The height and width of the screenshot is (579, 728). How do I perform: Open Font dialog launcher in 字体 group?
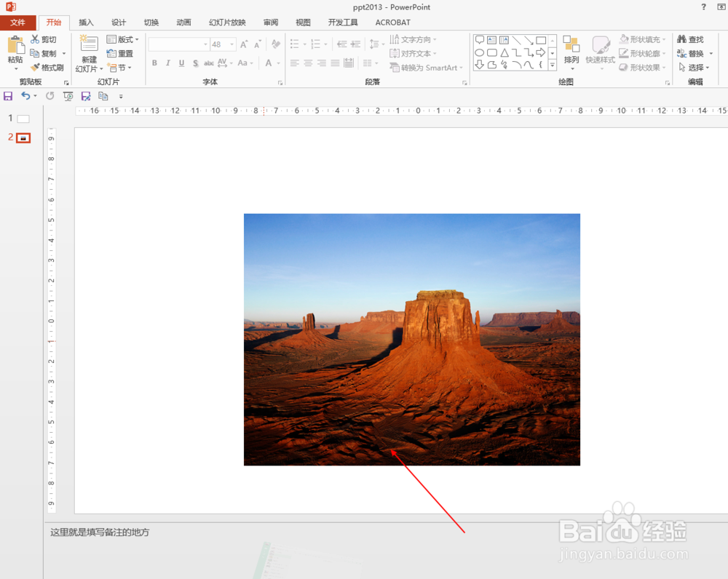coord(280,83)
